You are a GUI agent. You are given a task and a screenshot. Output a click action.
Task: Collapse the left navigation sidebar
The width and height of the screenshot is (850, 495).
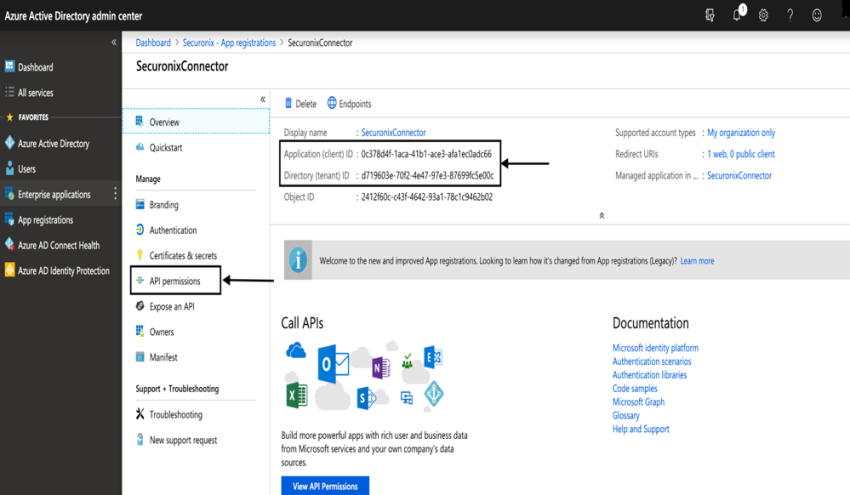pos(113,43)
